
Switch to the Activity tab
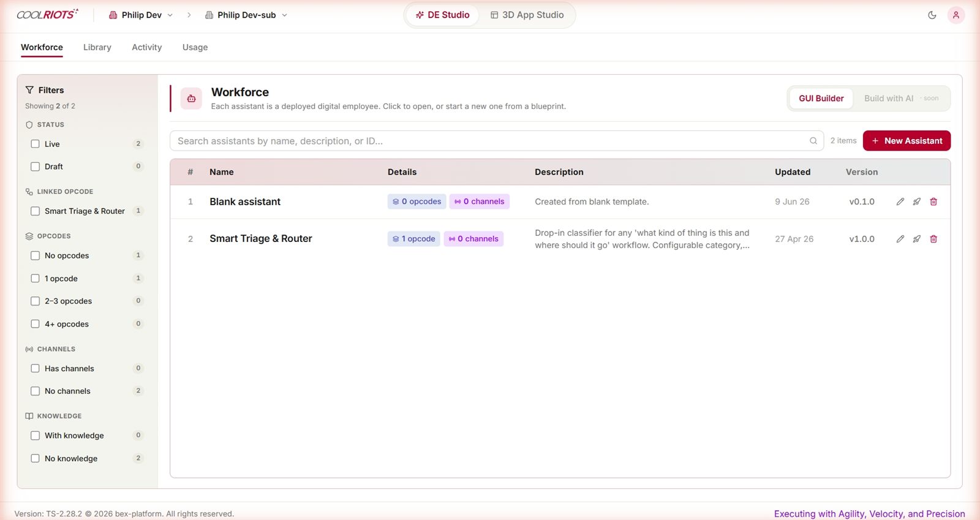point(147,47)
